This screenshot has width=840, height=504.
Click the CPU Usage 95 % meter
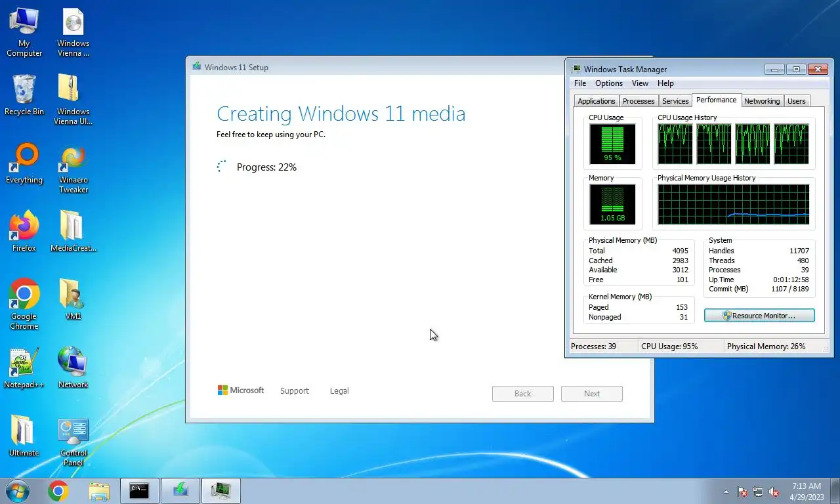point(612,144)
